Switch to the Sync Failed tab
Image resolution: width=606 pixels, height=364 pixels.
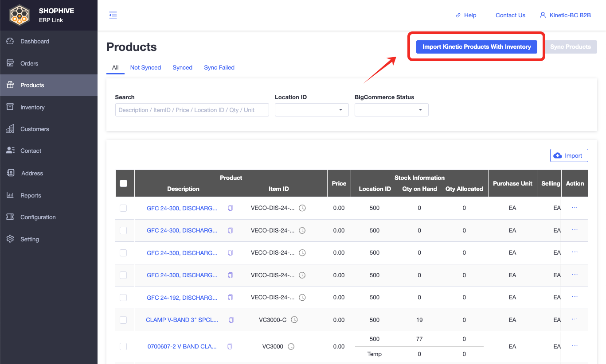(219, 68)
